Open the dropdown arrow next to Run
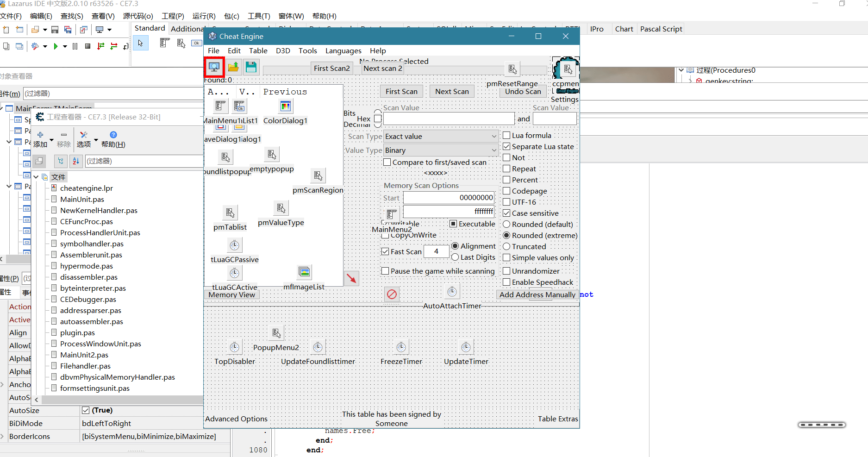 (x=65, y=46)
